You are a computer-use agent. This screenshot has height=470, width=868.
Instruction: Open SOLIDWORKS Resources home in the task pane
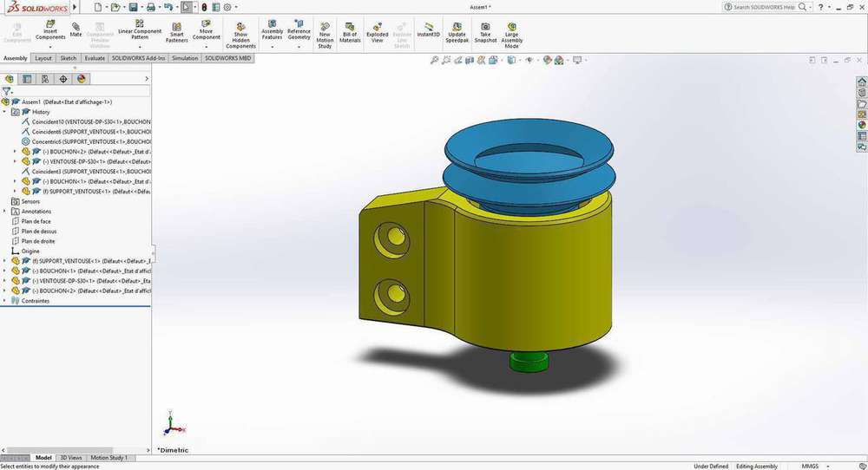click(862, 82)
